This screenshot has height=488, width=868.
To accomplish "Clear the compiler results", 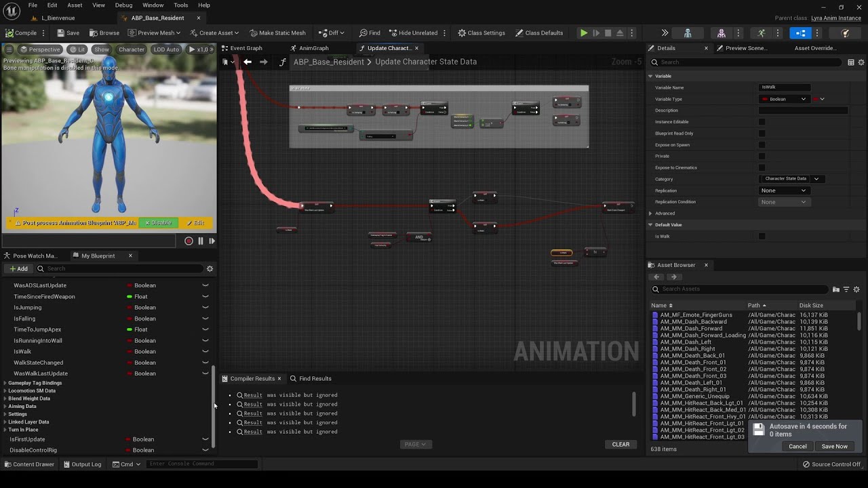I will [620, 445].
